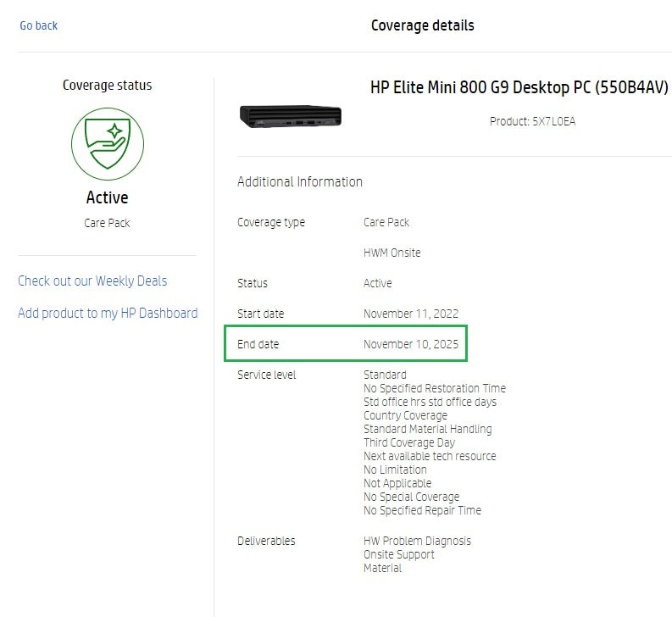Select the HW Problem Diagnosis deliverable
This screenshot has width=672, height=617.
tap(417, 541)
